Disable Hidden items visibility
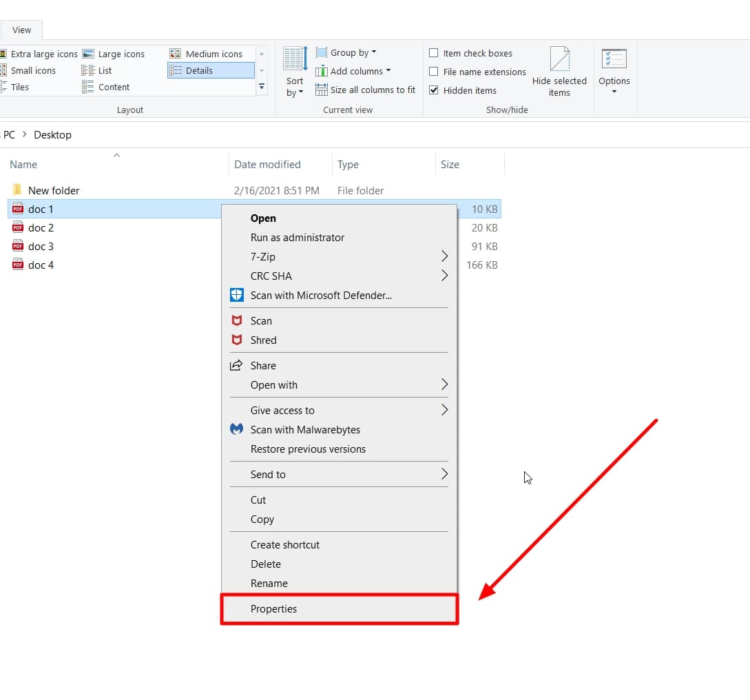The image size is (750, 700). (x=433, y=90)
